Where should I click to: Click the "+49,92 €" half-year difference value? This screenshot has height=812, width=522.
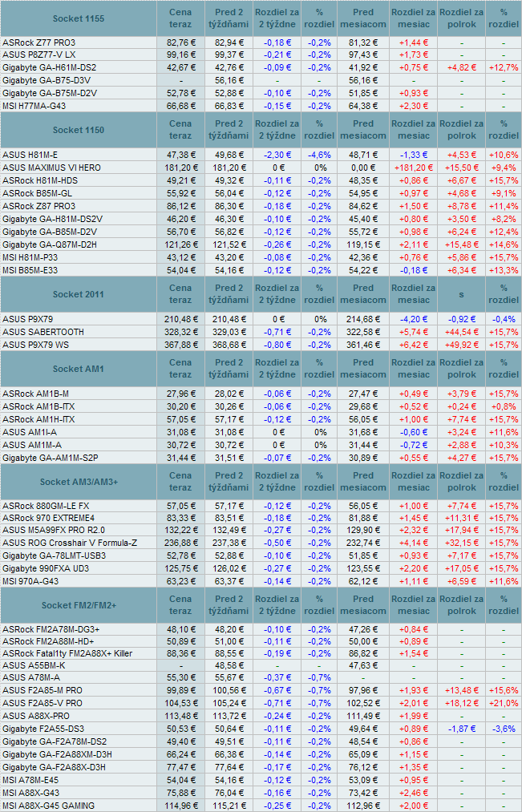[x=461, y=345]
